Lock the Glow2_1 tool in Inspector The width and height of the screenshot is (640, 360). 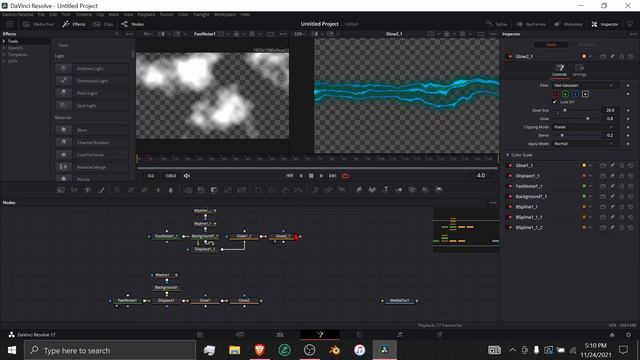(x=621, y=56)
